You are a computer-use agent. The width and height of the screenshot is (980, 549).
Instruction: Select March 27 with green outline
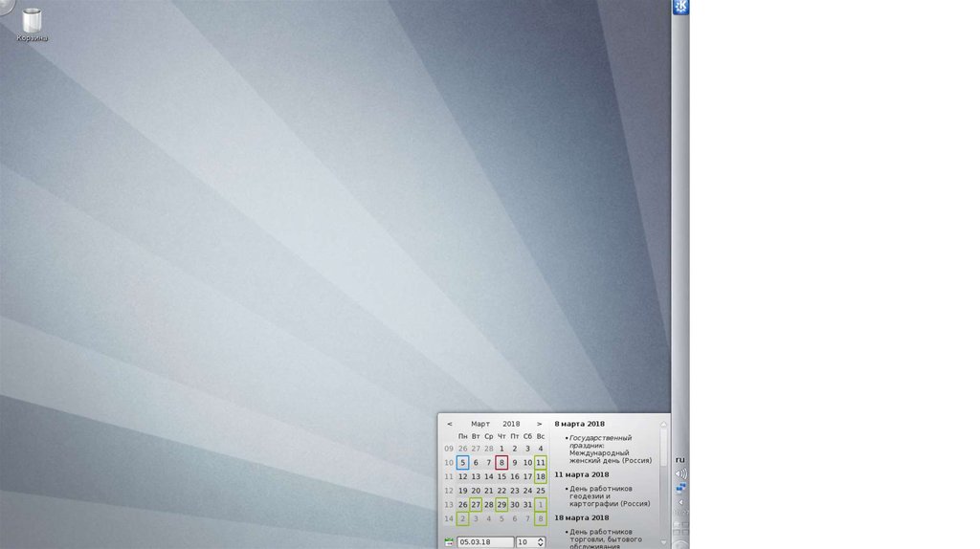tap(476, 505)
